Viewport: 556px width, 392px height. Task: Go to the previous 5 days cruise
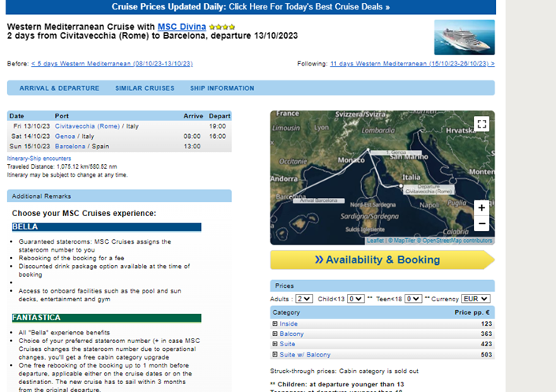(x=112, y=64)
